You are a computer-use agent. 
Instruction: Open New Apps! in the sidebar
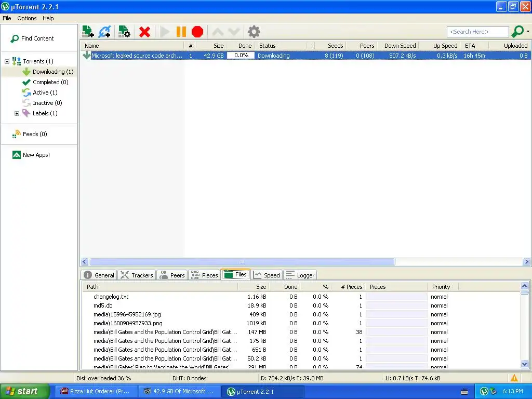click(31, 155)
